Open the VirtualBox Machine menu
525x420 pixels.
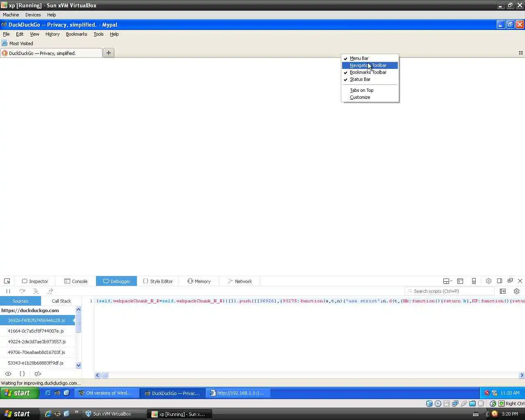[x=11, y=15]
